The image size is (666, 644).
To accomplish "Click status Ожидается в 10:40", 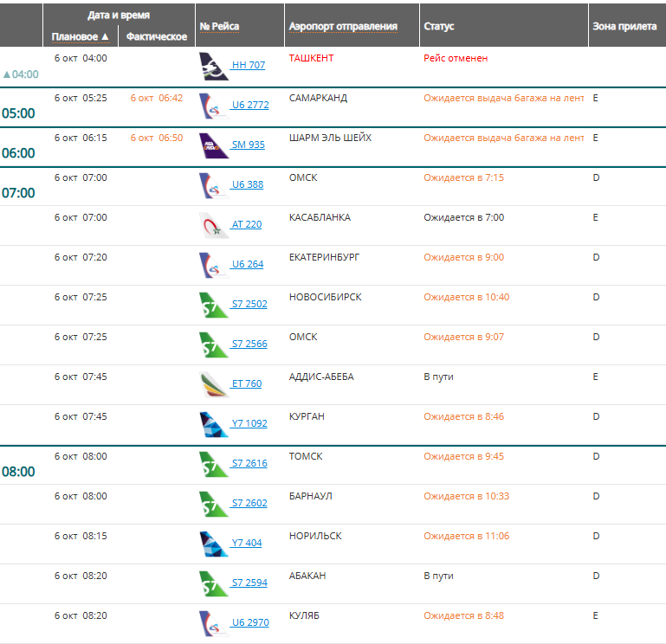I will [466, 297].
